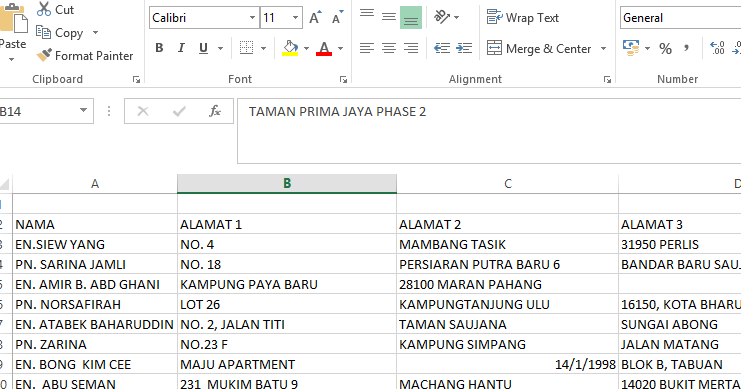
Task: Apply Comma Style icon
Action: click(686, 48)
